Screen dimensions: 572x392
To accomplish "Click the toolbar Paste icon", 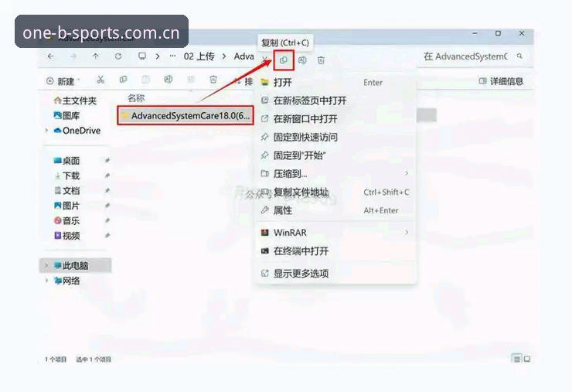I will (145, 80).
